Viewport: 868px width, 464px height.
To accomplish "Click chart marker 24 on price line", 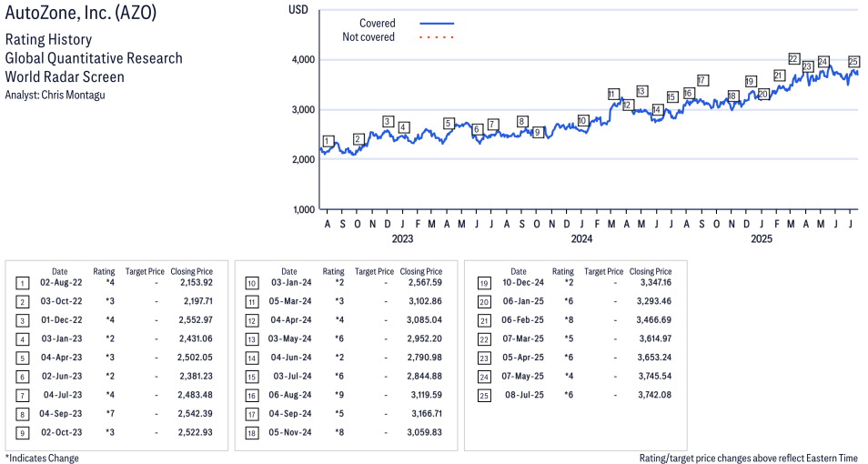I will [823, 62].
